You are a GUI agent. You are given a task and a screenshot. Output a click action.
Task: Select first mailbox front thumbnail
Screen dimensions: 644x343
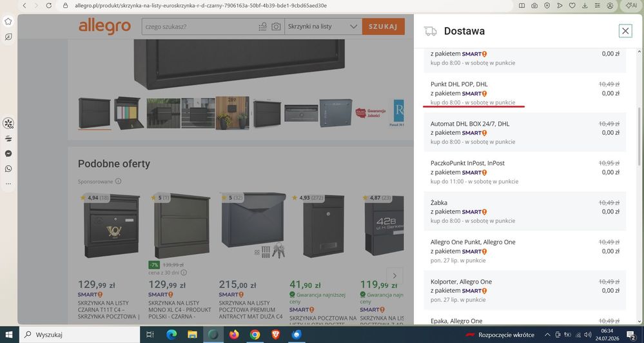[95, 113]
